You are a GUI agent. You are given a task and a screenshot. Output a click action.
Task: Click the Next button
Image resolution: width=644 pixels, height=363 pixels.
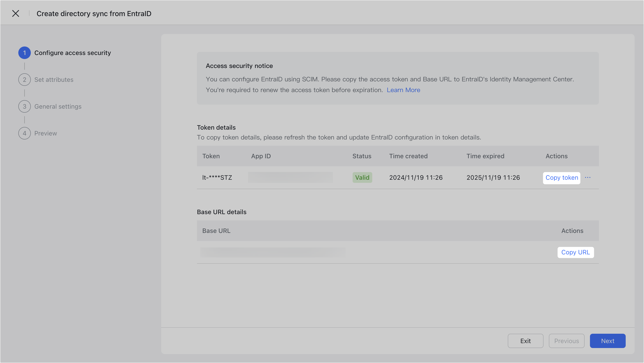coord(608,341)
